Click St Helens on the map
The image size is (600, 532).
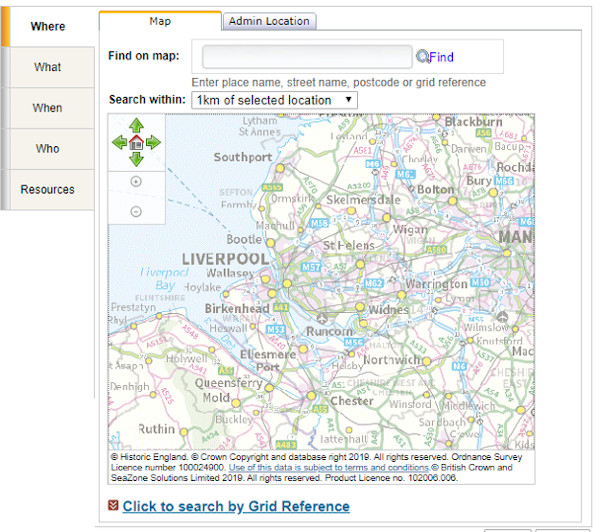coord(349,245)
